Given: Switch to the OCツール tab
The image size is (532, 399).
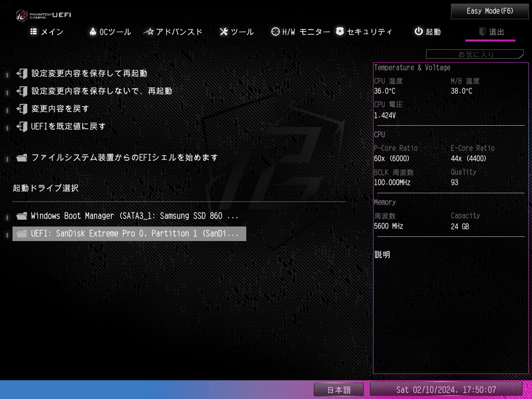Looking at the screenshot, I should 110,32.
